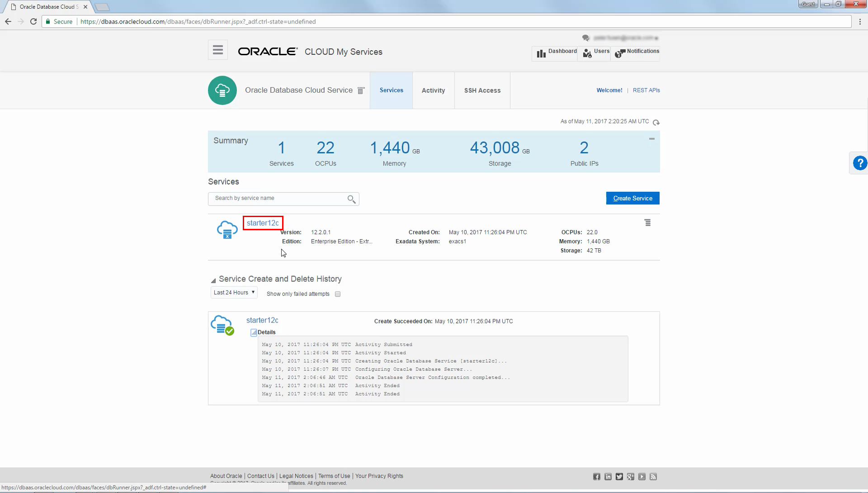The width and height of the screenshot is (868, 493).
Task: Click the starter12c service cloud icon
Action: coord(227,230)
